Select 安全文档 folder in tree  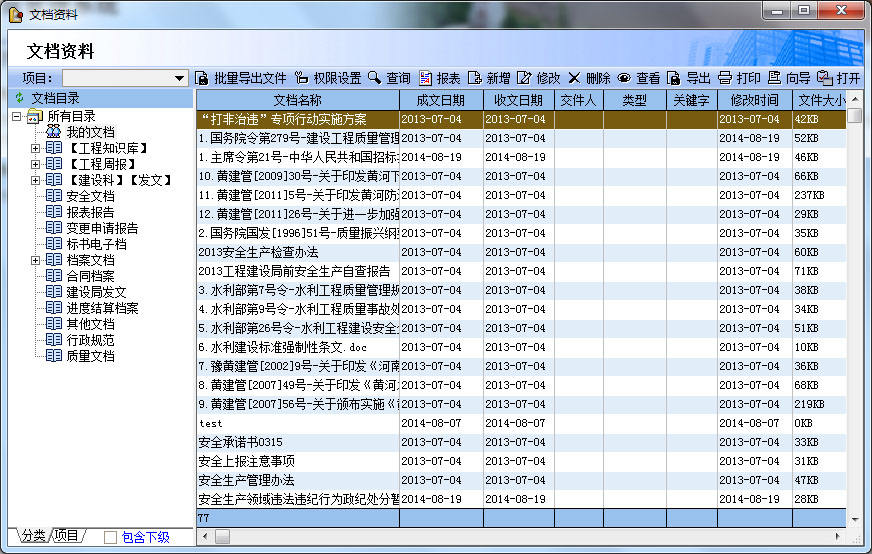click(90, 196)
